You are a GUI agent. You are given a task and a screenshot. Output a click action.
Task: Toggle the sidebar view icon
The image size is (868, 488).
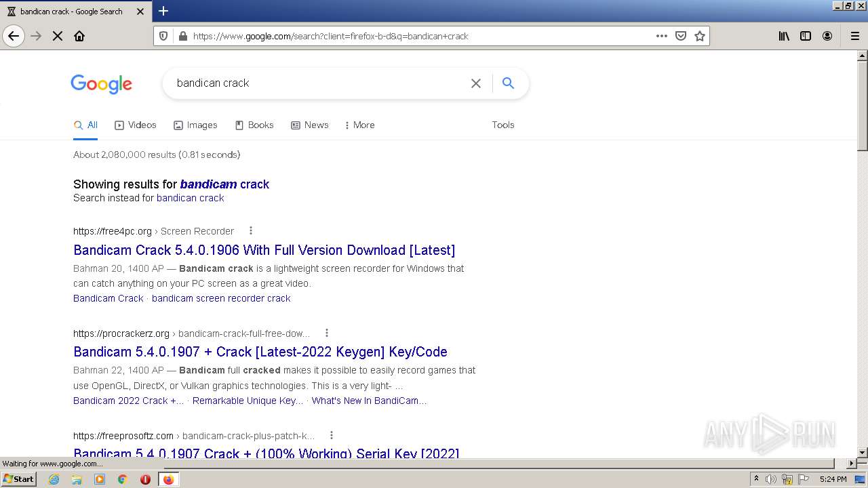click(806, 36)
